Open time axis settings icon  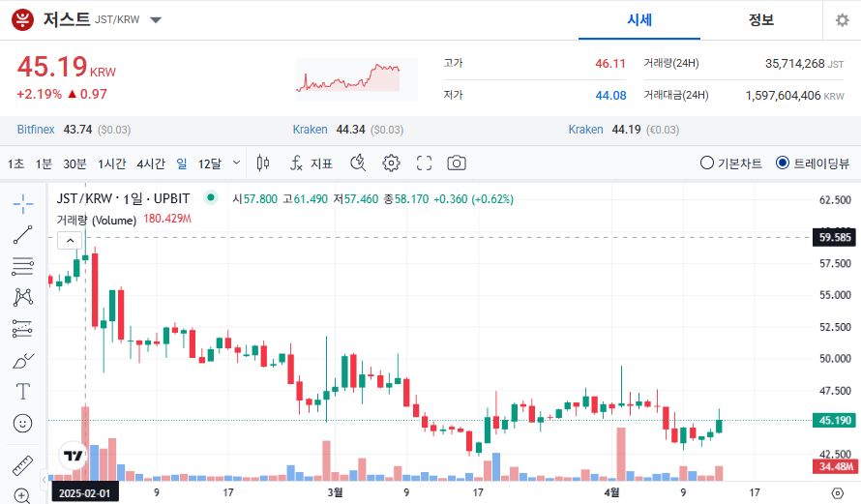click(838, 493)
